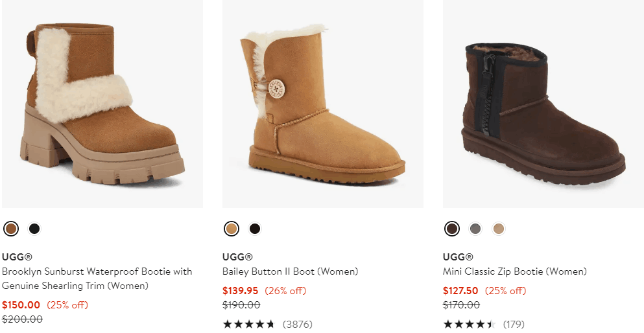The width and height of the screenshot is (644, 333).
Task: Pick dark brown swatch for Mini Classic Zip Bootie
Action: [452, 229]
